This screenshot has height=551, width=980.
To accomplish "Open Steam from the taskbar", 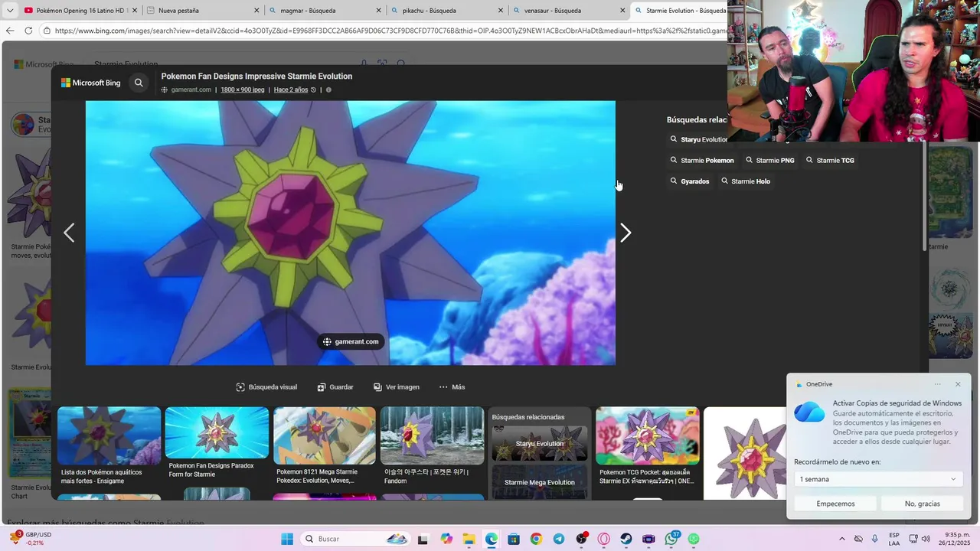I will click(x=626, y=539).
